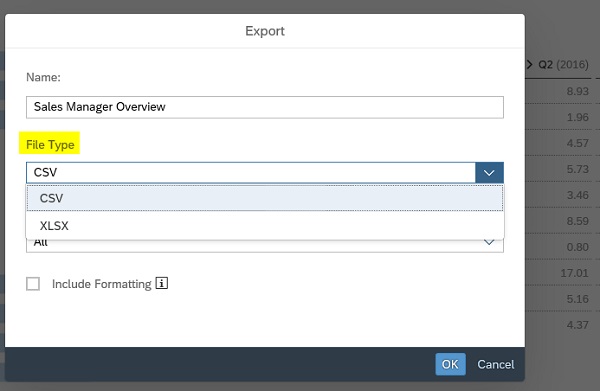The height and width of the screenshot is (391, 600).
Task: Tick the Include Formatting checkbox
Action: tap(33, 284)
